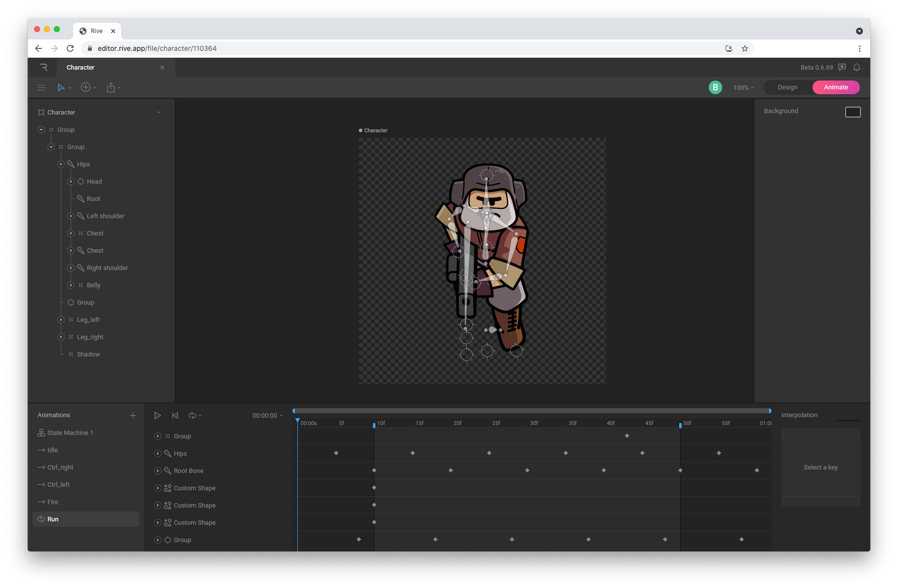
Task: Expand the Head bone in the hierarchy
Action: 71,181
